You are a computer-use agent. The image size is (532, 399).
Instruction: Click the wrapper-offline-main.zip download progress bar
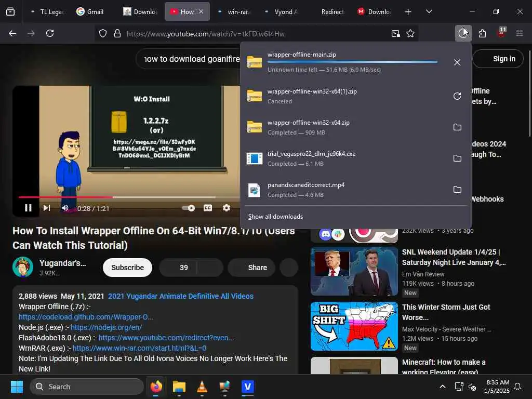(353, 62)
